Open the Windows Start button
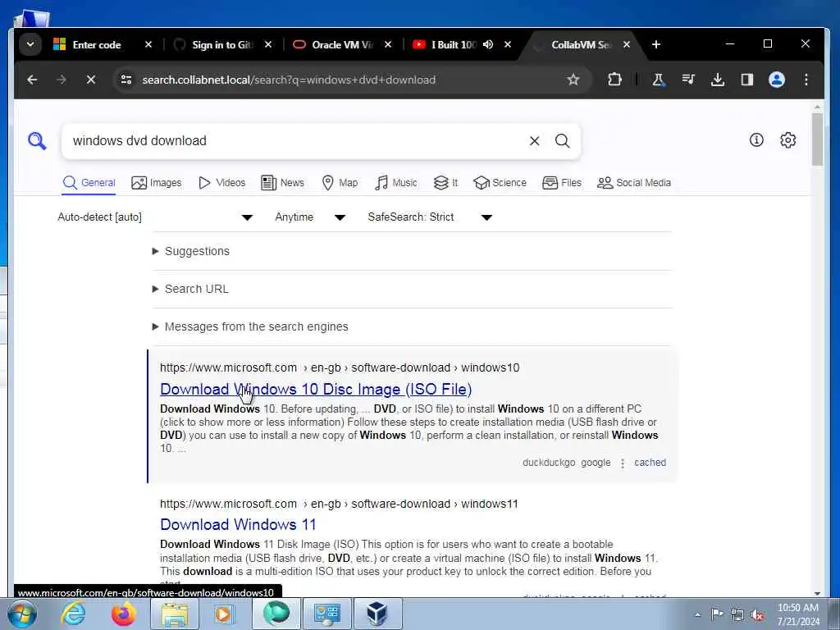The image size is (840, 630). click(22, 614)
